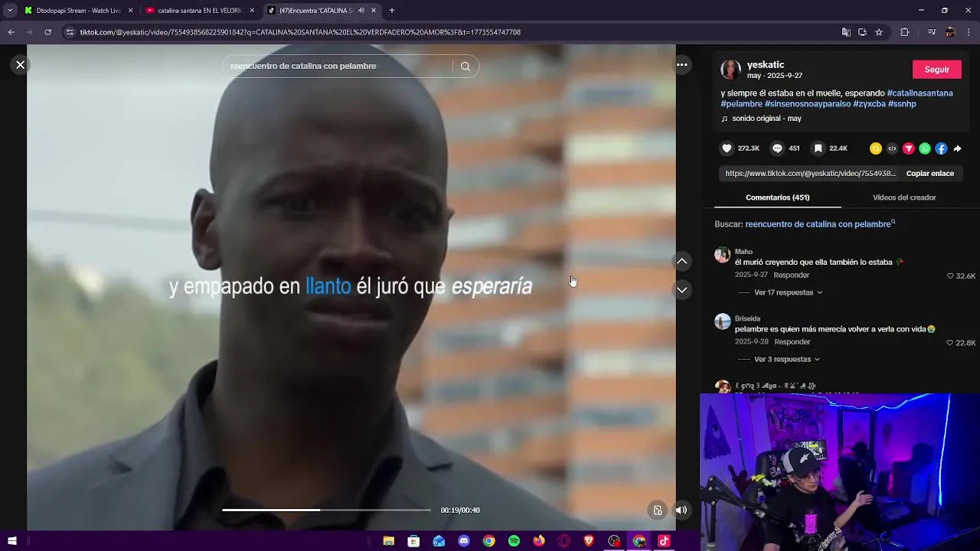The height and width of the screenshot is (551, 980).
Task: Reply to Maho's comment with Responder
Action: point(791,275)
